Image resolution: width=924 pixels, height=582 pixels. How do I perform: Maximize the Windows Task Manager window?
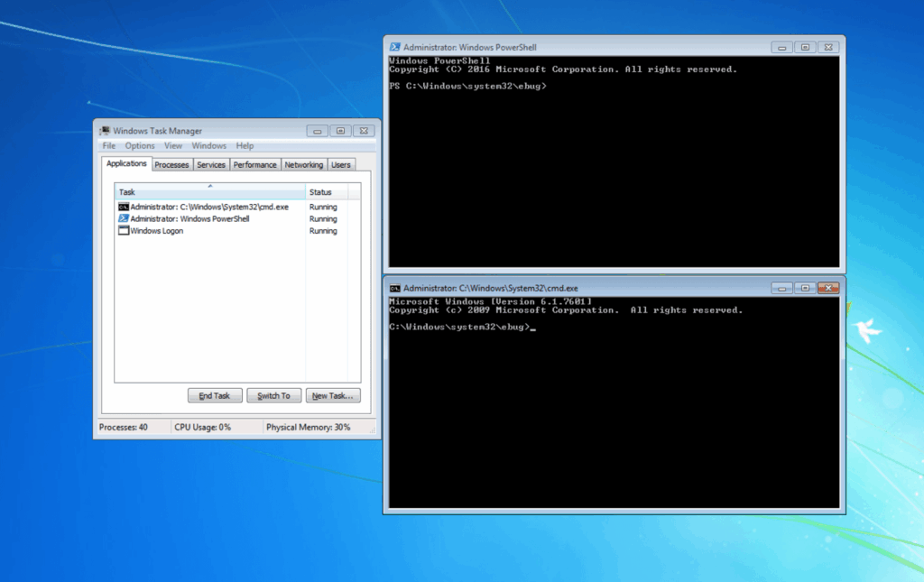340,131
